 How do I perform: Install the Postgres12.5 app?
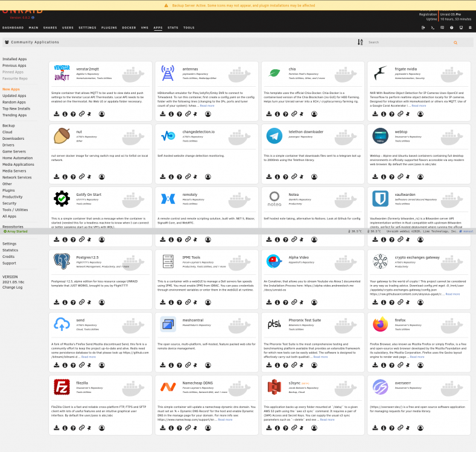[x=57, y=302]
